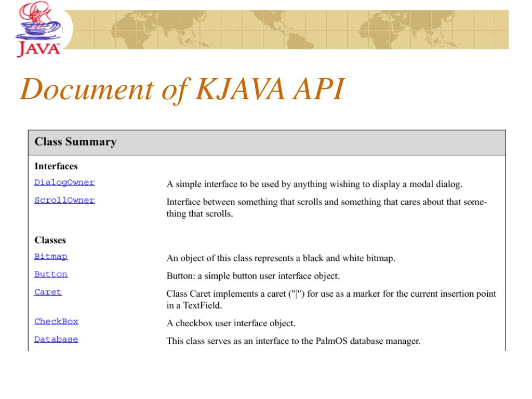Click the 'Interfaces' section heading
Viewport: 532px width, 399px height.
(x=56, y=166)
